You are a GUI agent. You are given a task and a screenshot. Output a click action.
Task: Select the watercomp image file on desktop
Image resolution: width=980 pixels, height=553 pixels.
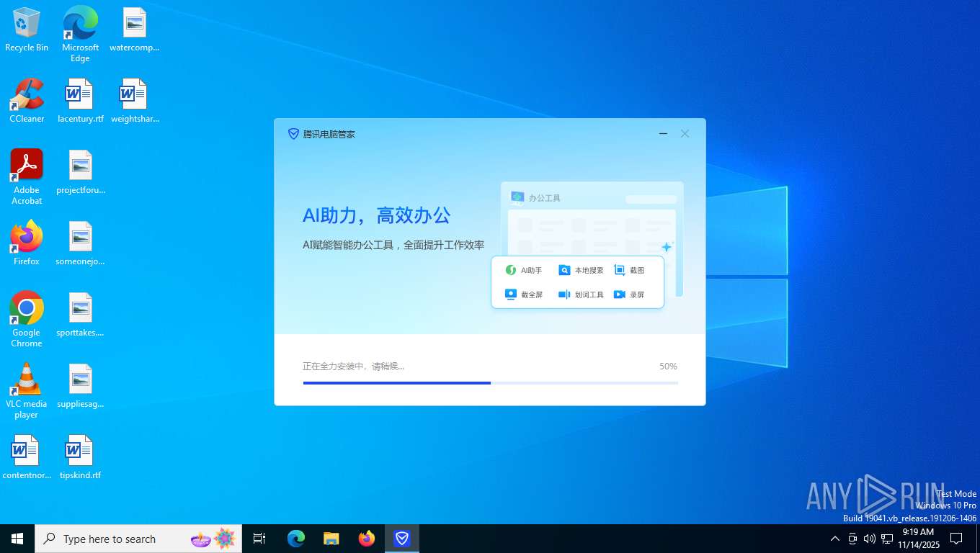[x=134, y=30]
